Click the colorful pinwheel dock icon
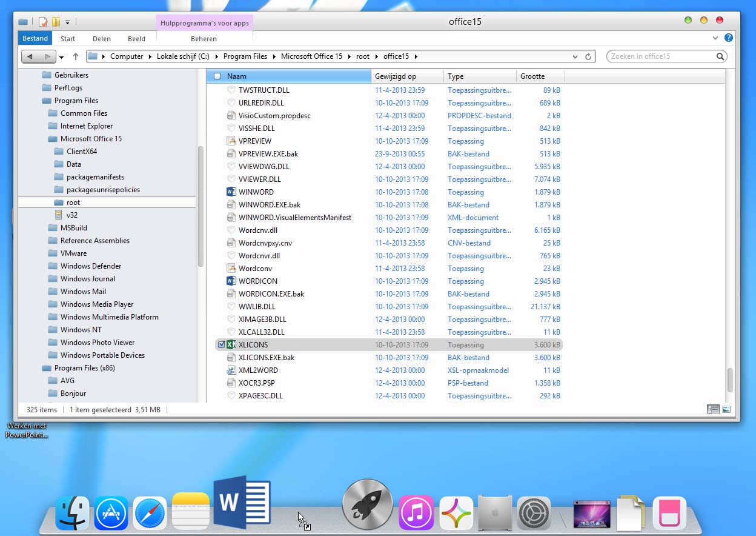The height and width of the screenshot is (536, 756). tap(456, 513)
